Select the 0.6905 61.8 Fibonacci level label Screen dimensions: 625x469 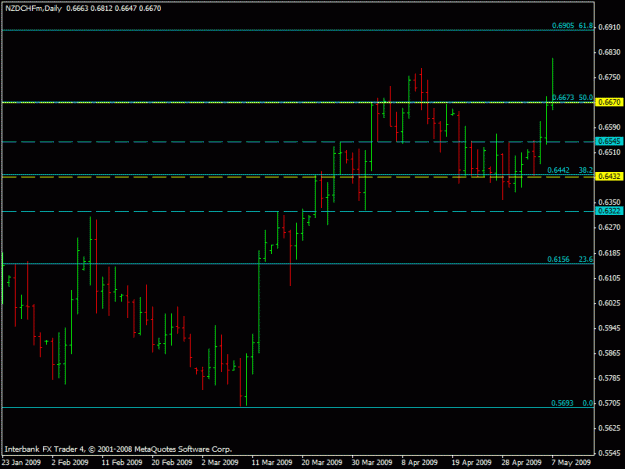(x=572, y=26)
